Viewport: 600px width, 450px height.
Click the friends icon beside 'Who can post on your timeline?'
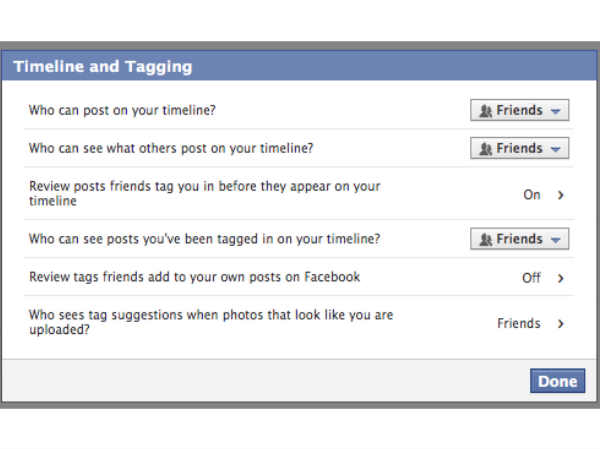485,111
